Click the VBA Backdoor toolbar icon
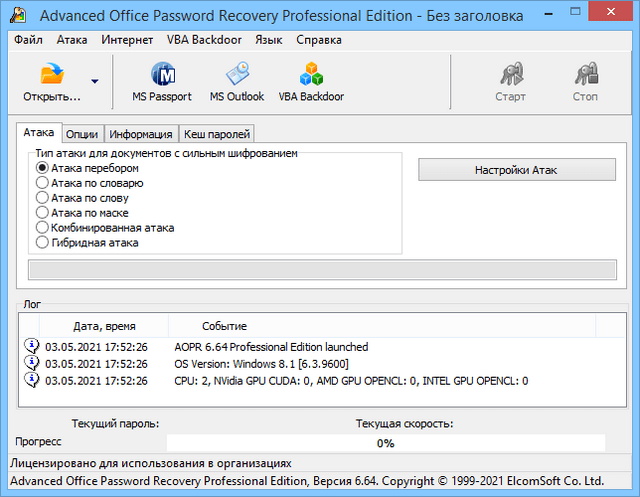 pyautogui.click(x=311, y=75)
